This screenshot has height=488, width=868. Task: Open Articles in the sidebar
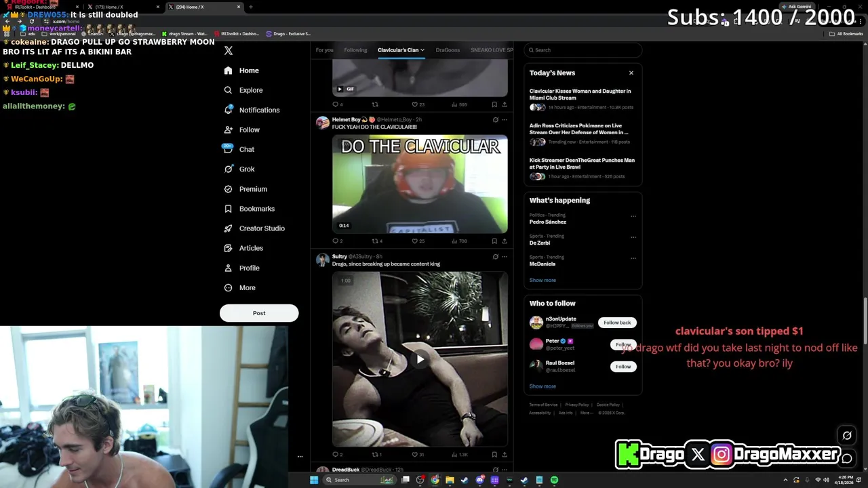(243, 248)
